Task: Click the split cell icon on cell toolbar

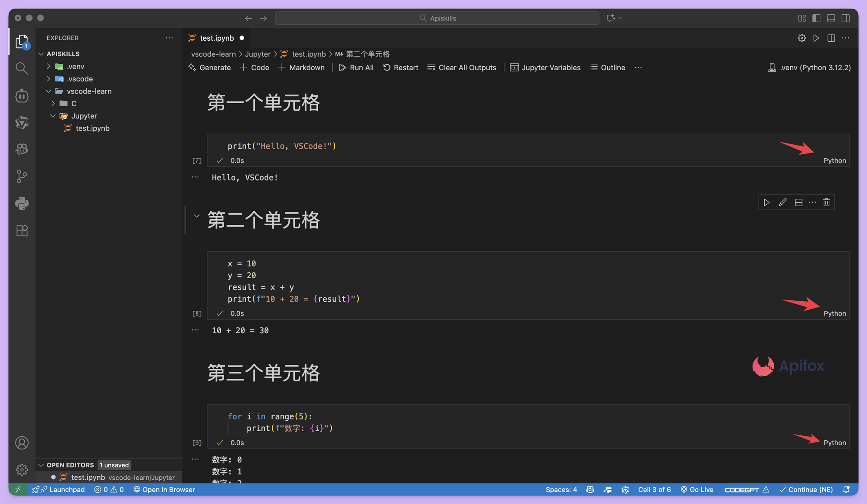Action: (799, 202)
